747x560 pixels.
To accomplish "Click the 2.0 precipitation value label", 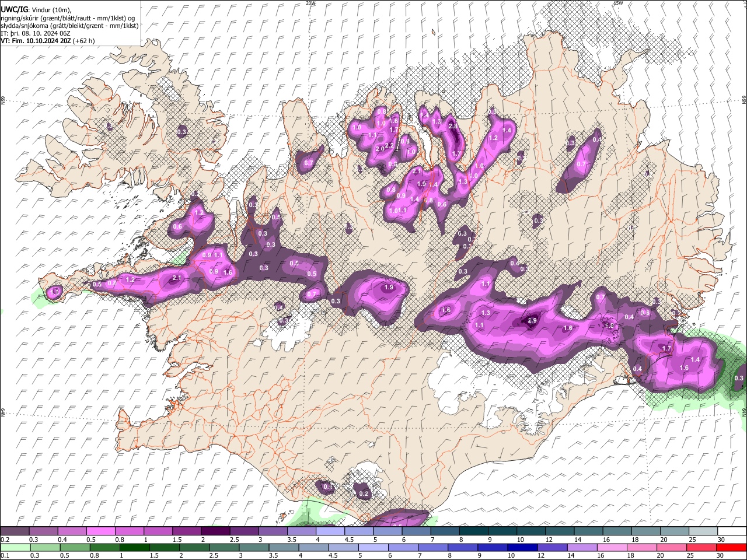I will (x=380, y=149).
